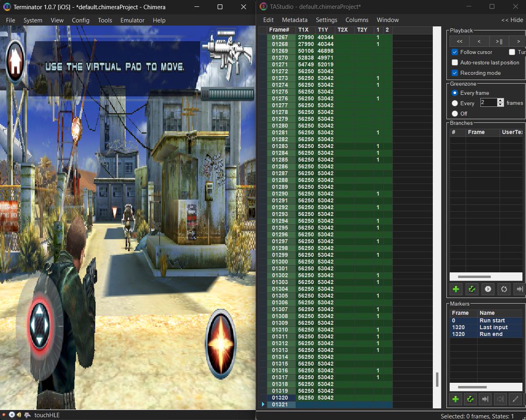Click the speaker icon in Chimera's status bar
This screenshot has height=420, width=526.
(x=20, y=414)
